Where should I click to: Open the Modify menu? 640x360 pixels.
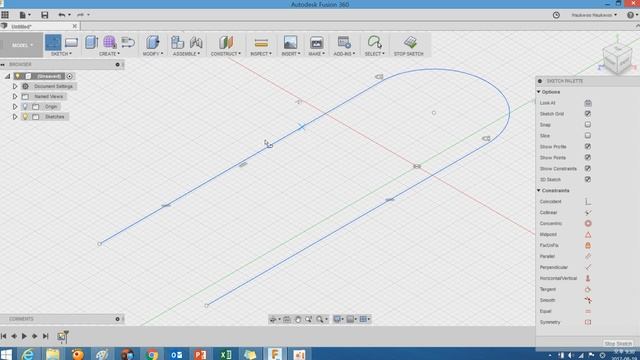[x=153, y=54]
